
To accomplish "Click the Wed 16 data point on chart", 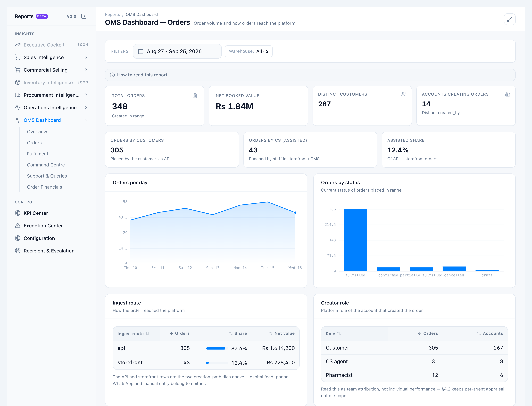I will [x=295, y=213].
